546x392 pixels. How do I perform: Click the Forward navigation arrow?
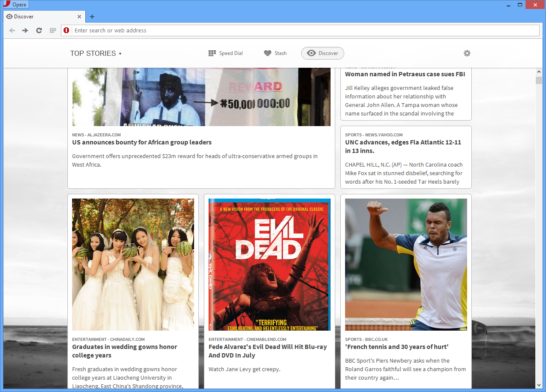pos(25,31)
